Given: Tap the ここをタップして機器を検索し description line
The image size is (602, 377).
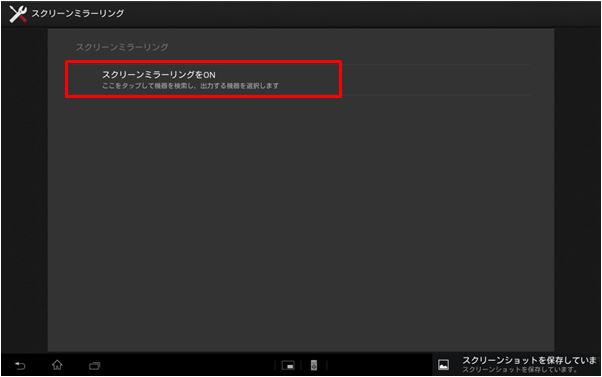Looking at the screenshot, I should click(x=190, y=86).
